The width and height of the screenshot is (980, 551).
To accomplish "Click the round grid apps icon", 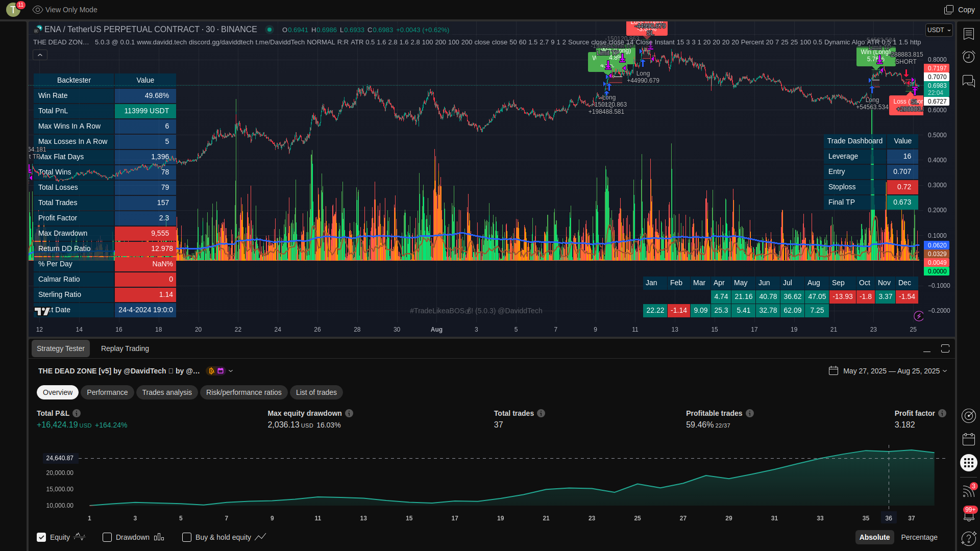I will click(x=968, y=463).
